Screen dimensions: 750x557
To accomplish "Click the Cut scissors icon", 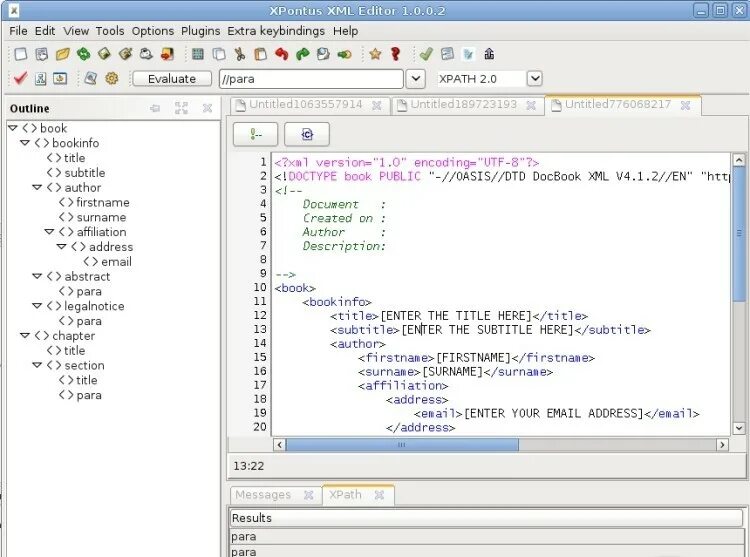I will [240, 54].
